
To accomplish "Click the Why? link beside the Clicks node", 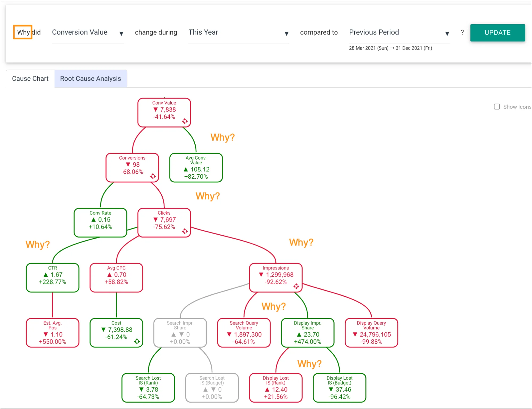I will [301, 242].
